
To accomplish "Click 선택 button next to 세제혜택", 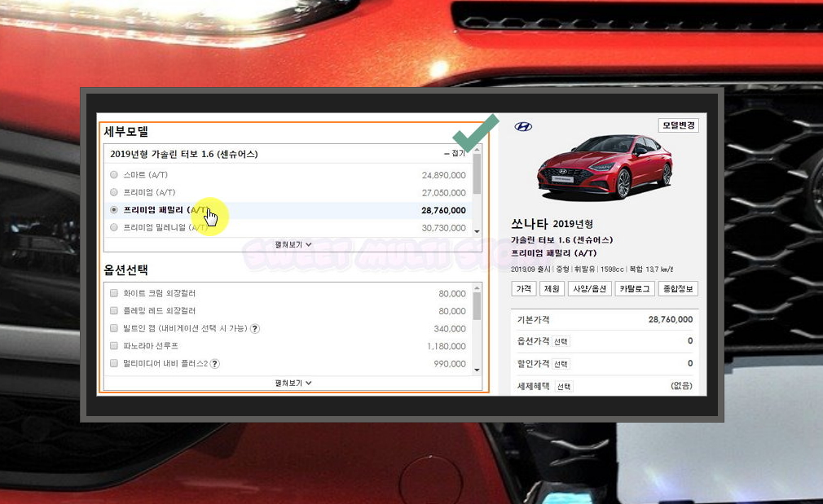I will coord(564,387).
